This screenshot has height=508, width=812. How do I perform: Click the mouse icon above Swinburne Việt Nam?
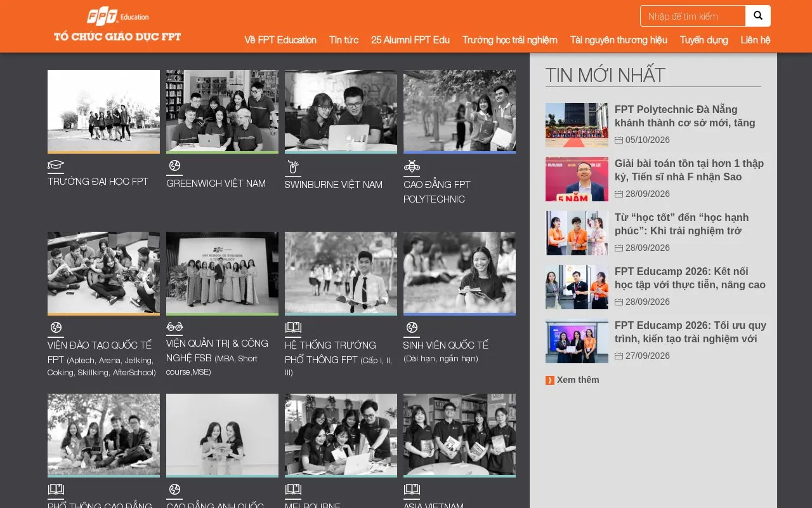293,167
